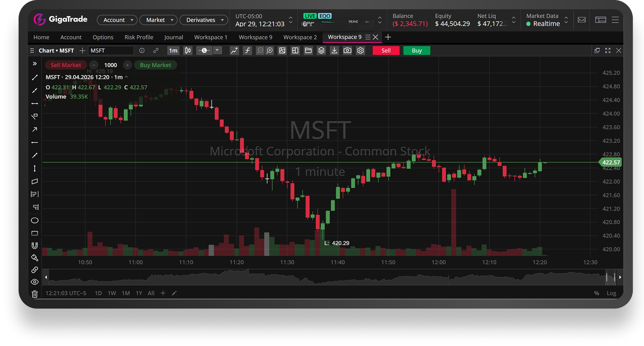Open the layers stack icon
This screenshot has width=644, height=346.
click(321, 51)
